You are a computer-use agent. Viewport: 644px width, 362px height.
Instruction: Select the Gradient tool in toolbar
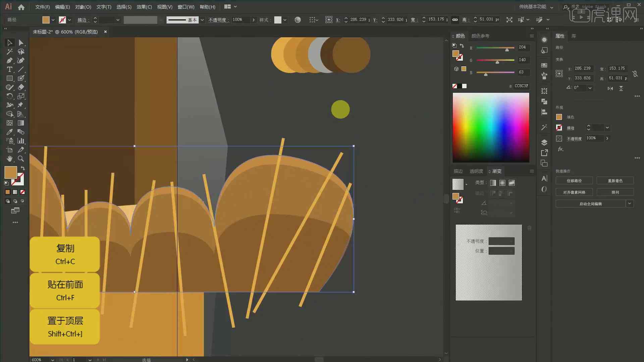pyautogui.click(x=20, y=123)
